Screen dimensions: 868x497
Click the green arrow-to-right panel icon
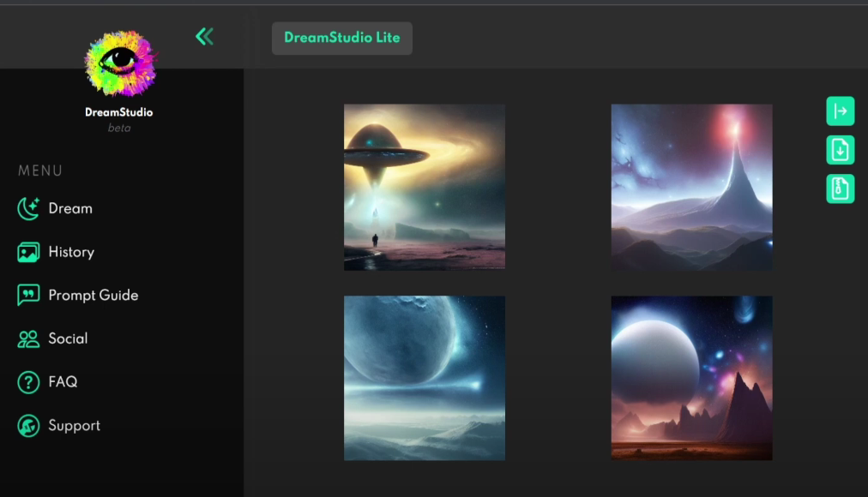[841, 111]
